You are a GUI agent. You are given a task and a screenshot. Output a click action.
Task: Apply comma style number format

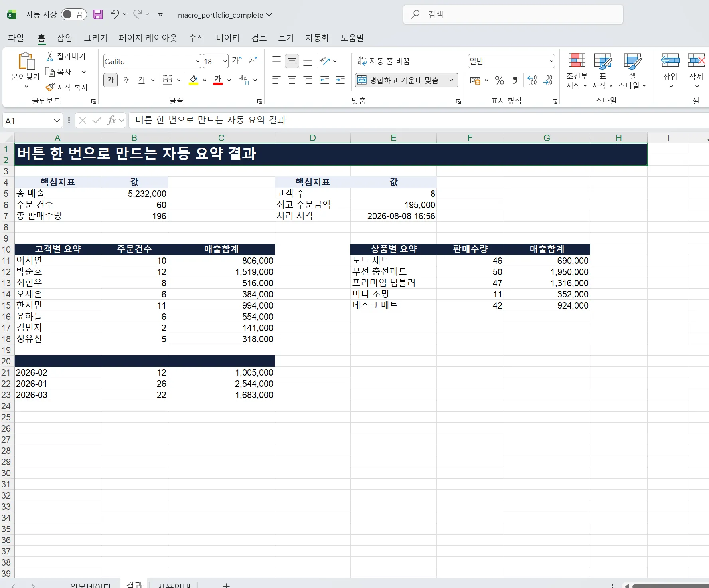click(x=515, y=80)
